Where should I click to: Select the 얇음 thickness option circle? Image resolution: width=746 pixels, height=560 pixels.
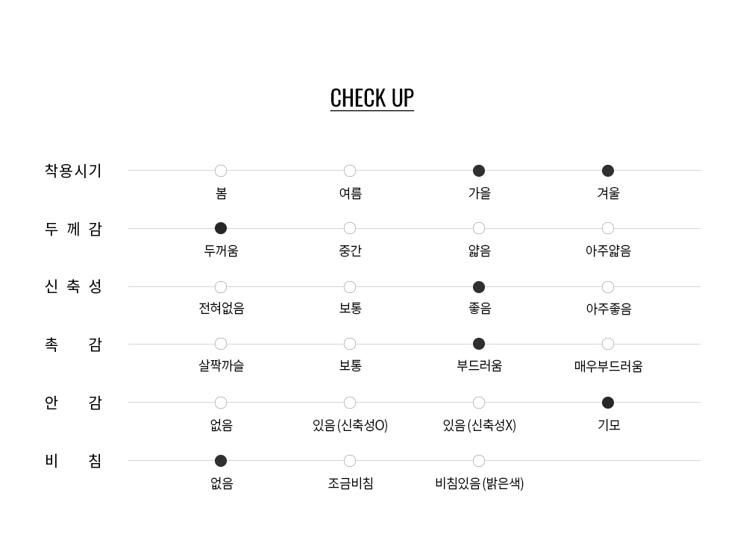479,228
